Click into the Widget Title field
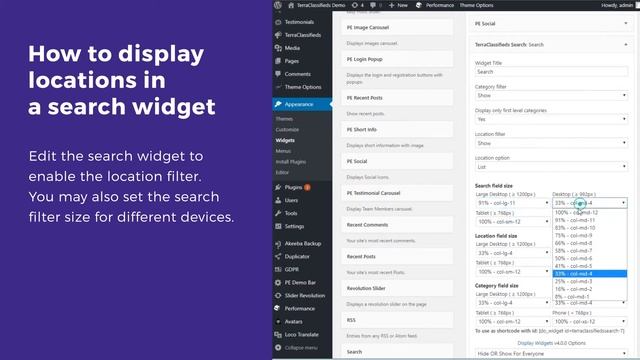 click(x=551, y=72)
